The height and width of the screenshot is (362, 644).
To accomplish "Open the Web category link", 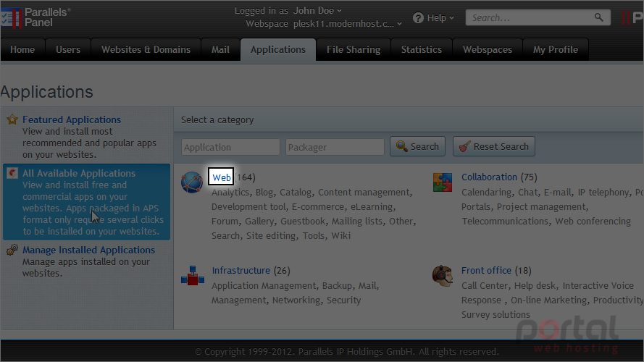I will tap(222, 177).
